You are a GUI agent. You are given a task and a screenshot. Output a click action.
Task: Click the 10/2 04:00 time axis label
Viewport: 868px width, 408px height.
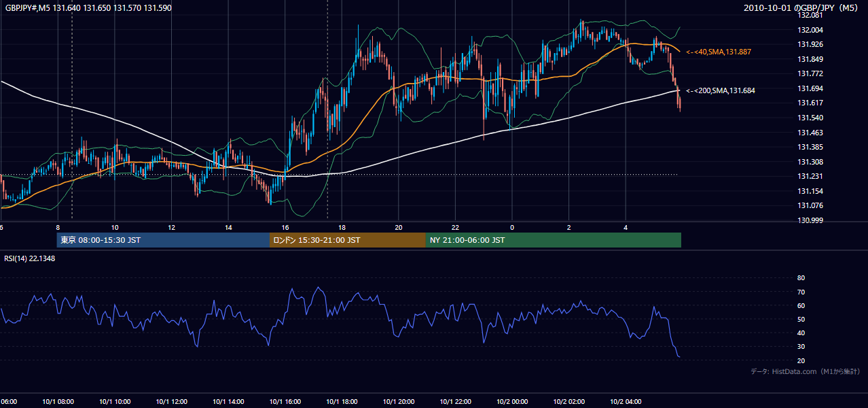(x=626, y=401)
